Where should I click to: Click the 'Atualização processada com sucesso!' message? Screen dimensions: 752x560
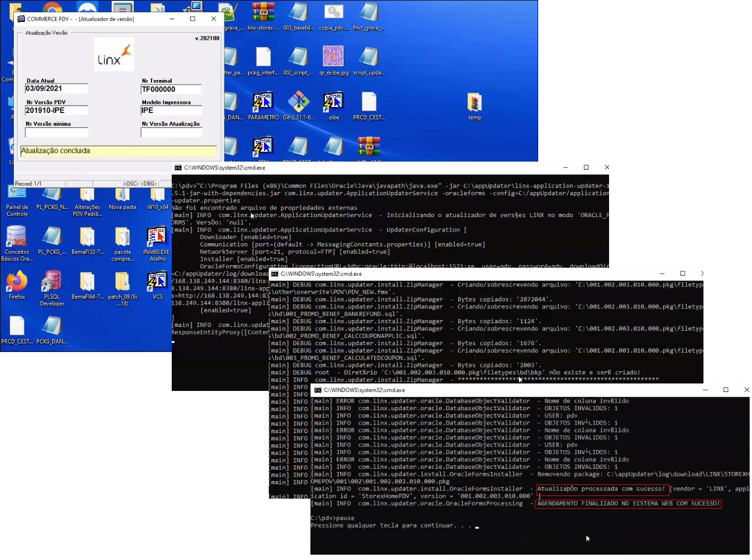pyautogui.click(x=602, y=489)
